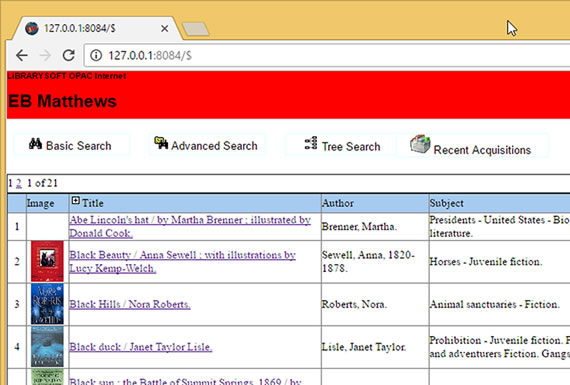
Task: Click the Black sun cover thumbnail
Action: [x=47, y=377]
